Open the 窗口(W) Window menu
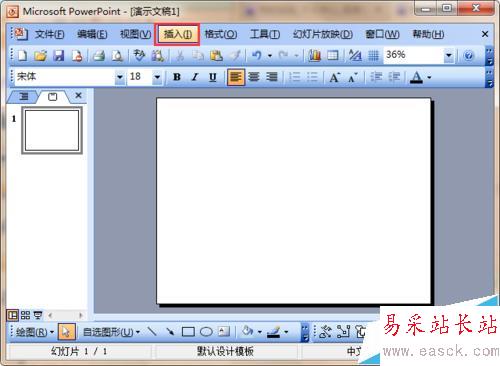 click(x=382, y=34)
